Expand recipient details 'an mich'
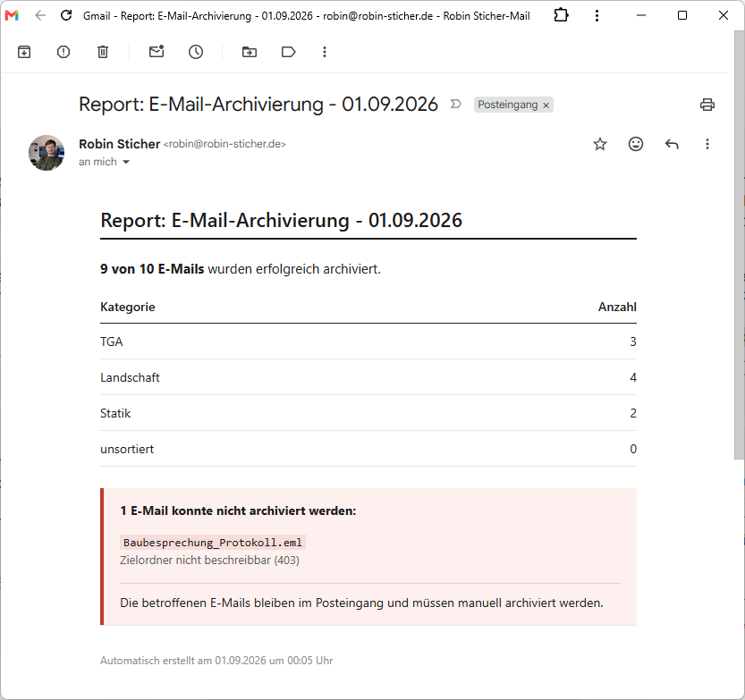 pos(126,162)
